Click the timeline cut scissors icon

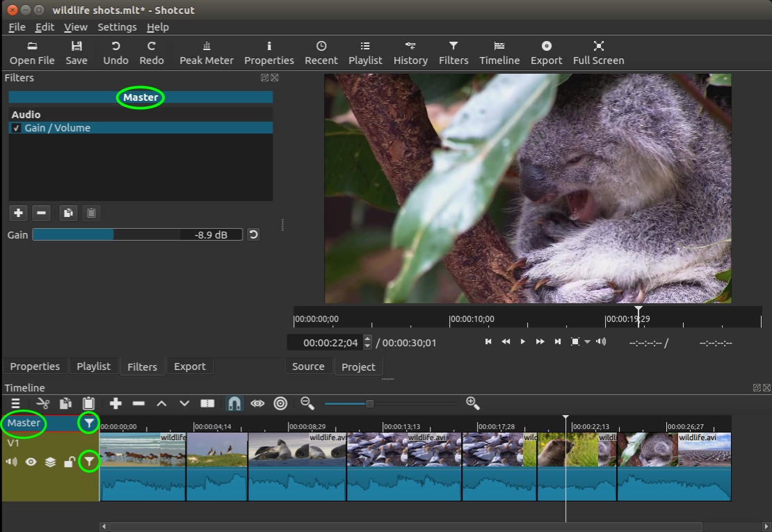(x=43, y=403)
